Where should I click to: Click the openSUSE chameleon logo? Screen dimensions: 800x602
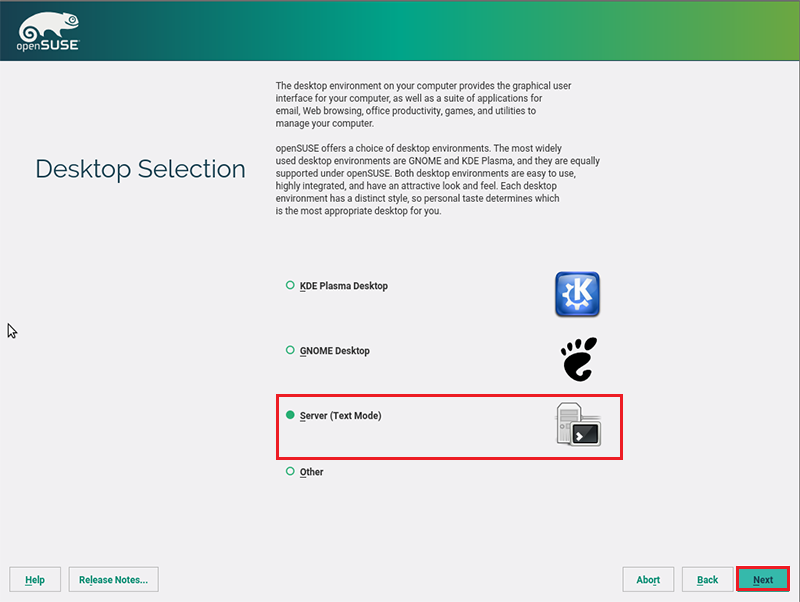click(48, 31)
